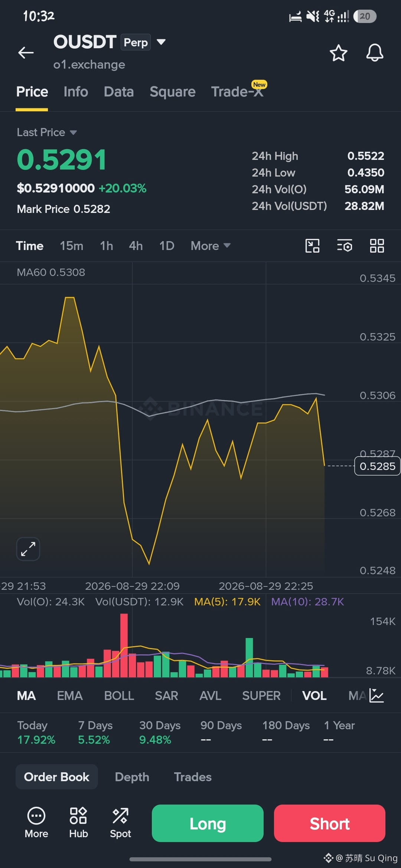Open the indicator settings chart icon
401x868 pixels.
pyautogui.click(x=376, y=696)
